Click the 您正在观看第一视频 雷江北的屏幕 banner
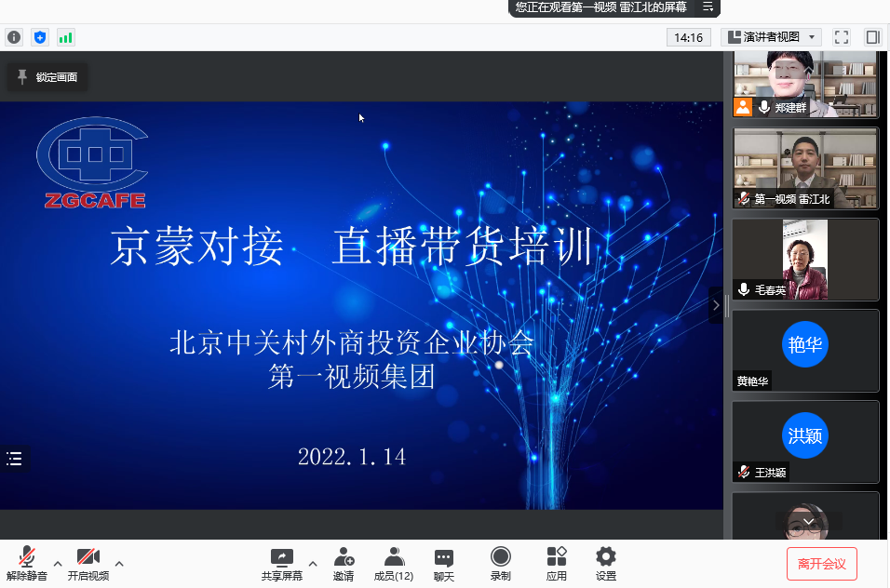This screenshot has width=890, height=588. click(614, 7)
